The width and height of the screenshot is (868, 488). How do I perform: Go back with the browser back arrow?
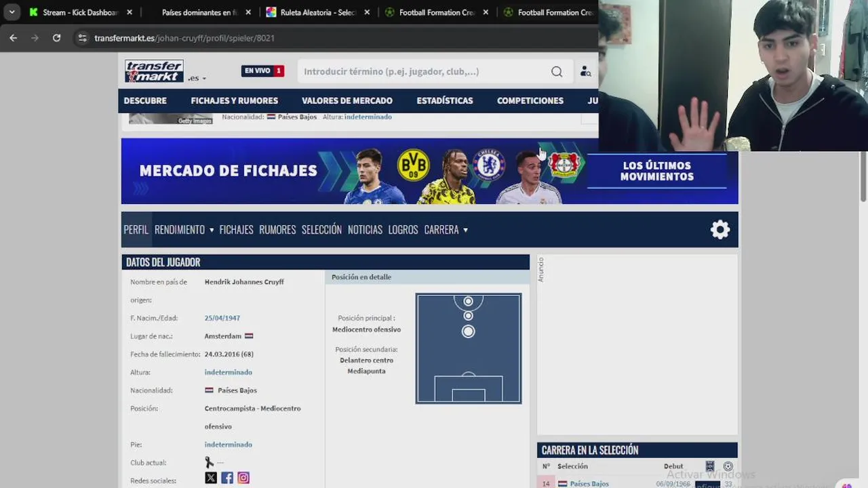click(x=13, y=38)
